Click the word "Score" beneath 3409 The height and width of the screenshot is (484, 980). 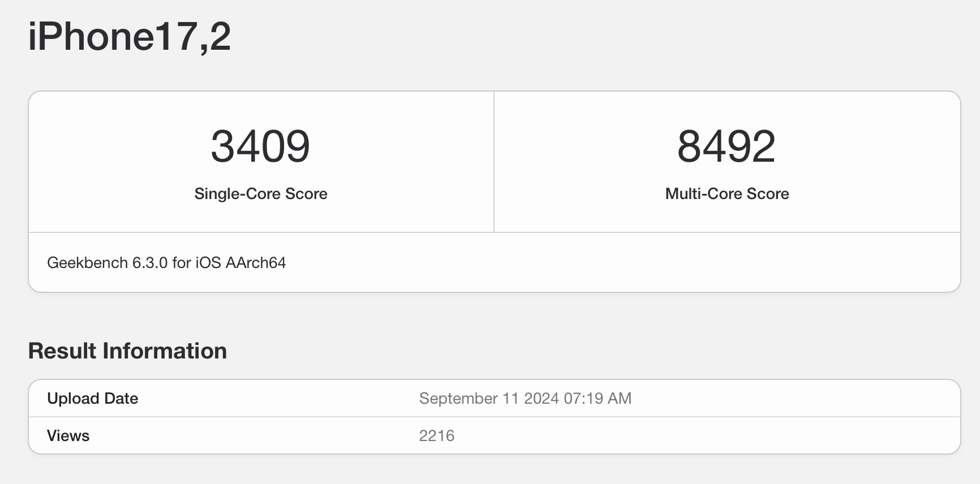click(x=306, y=194)
